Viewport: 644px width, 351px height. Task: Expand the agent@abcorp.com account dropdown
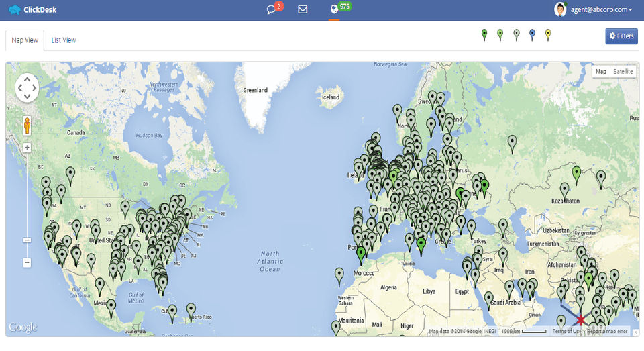(x=601, y=9)
